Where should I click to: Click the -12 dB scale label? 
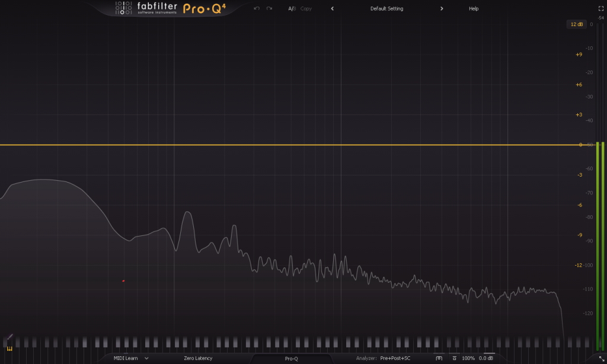(578, 265)
